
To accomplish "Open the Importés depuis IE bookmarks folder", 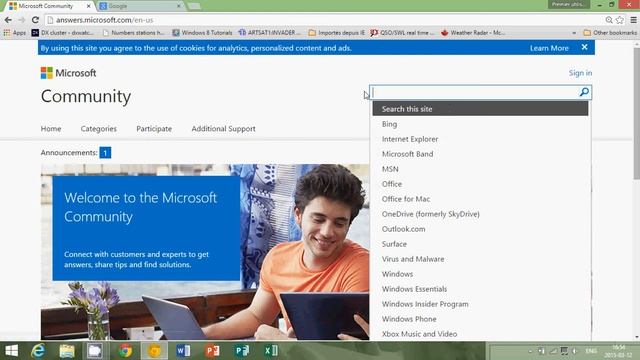I will 336,33.
